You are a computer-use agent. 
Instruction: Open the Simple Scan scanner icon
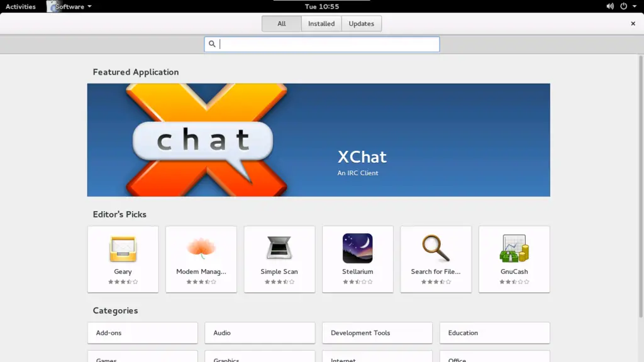click(x=279, y=248)
